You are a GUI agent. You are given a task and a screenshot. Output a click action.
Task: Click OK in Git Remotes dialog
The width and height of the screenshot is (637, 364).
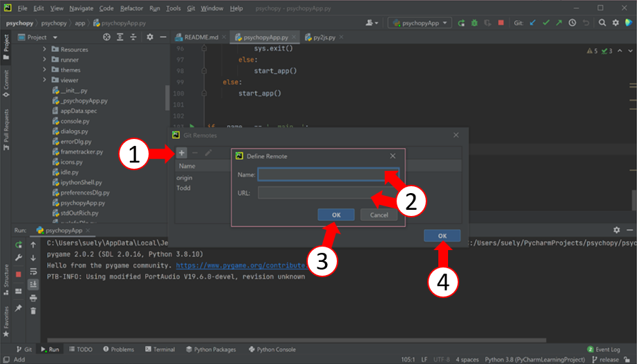442,235
